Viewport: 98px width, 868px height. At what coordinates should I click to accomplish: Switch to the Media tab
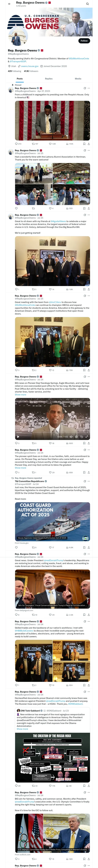pos(78,79)
